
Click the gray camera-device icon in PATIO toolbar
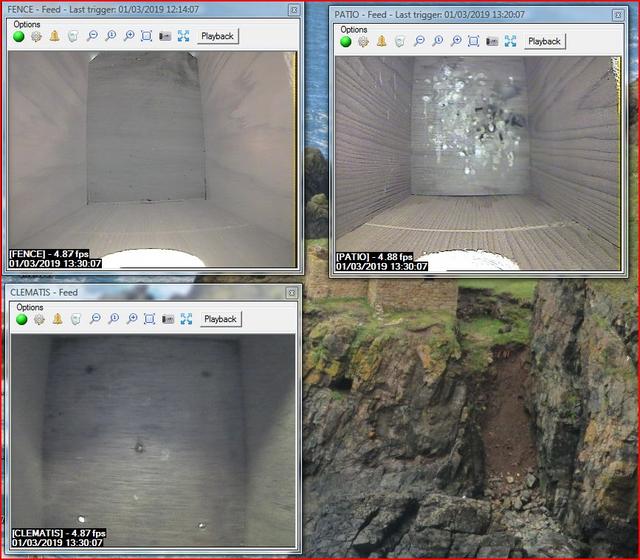point(492,42)
